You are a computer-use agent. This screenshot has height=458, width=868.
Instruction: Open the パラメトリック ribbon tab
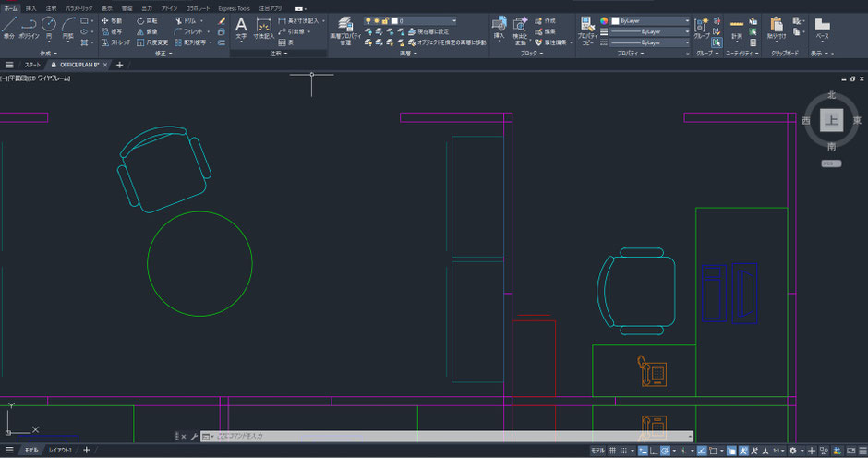pos(79,8)
